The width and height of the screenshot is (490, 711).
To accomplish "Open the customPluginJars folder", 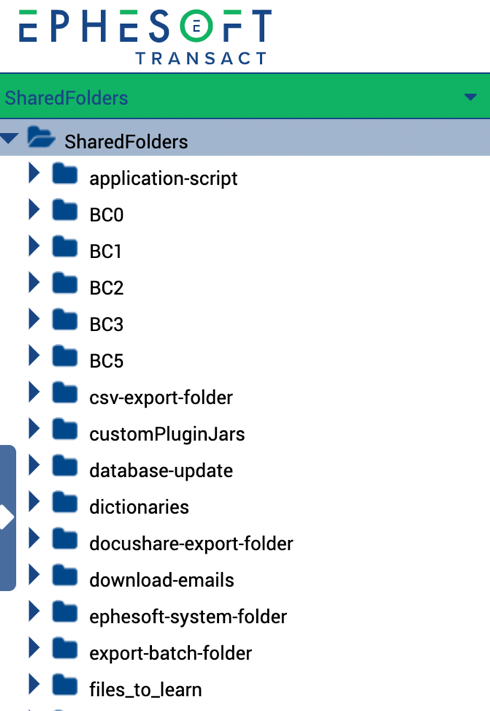I will 167,434.
